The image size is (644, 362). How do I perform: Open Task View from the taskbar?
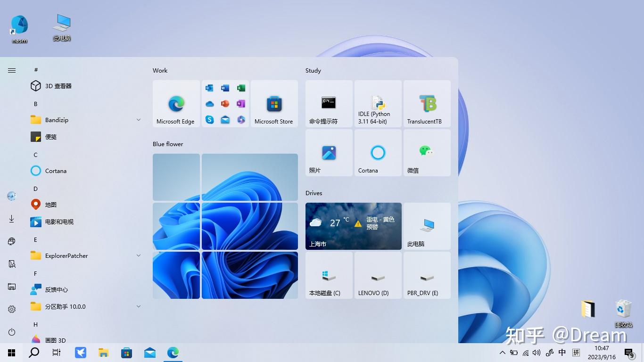[x=57, y=353]
